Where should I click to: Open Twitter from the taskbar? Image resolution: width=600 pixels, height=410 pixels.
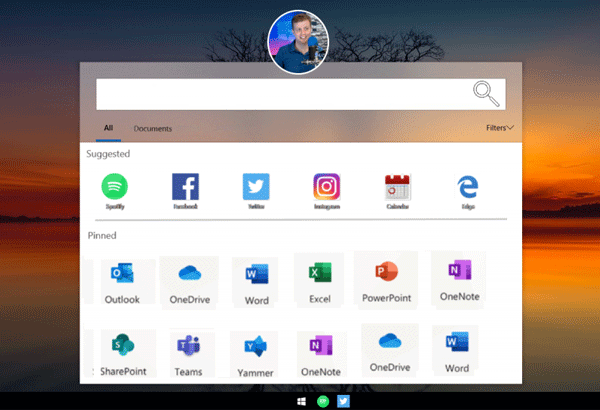(343, 401)
